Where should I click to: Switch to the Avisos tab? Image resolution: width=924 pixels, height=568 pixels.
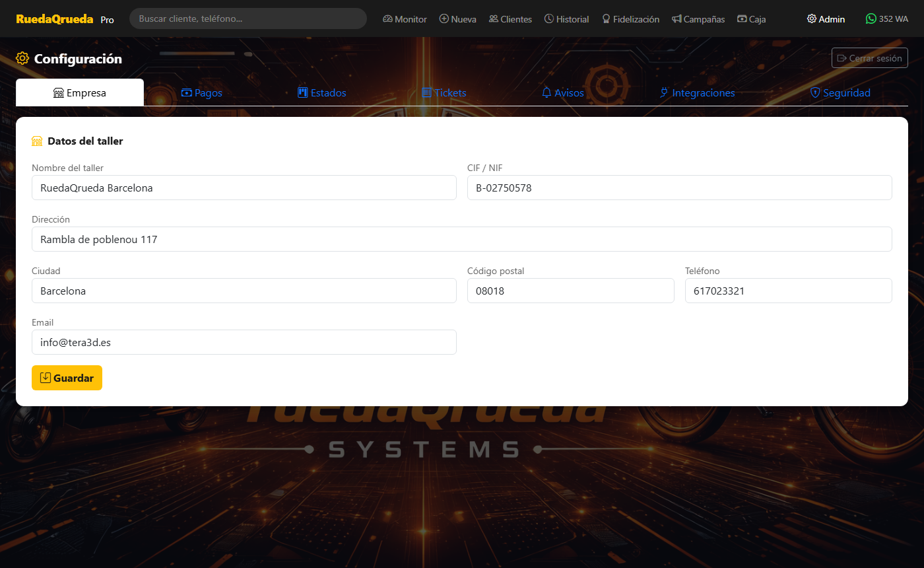point(562,92)
